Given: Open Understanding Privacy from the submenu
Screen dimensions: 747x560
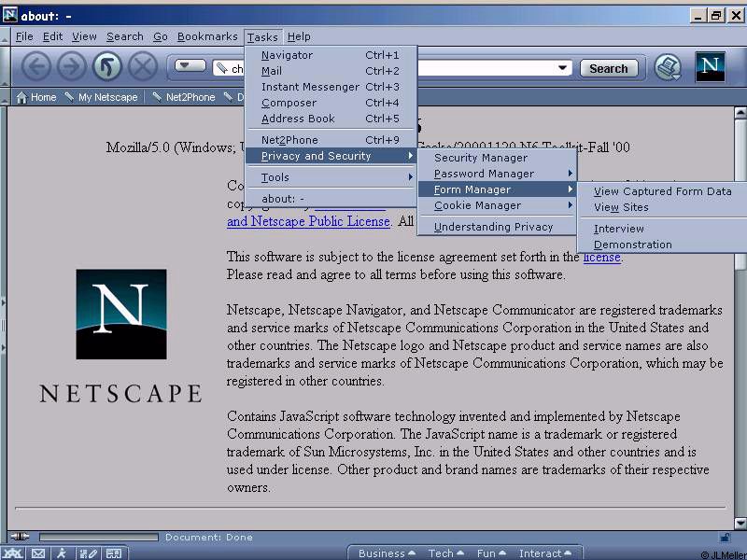Looking at the screenshot, I should 497,227.
